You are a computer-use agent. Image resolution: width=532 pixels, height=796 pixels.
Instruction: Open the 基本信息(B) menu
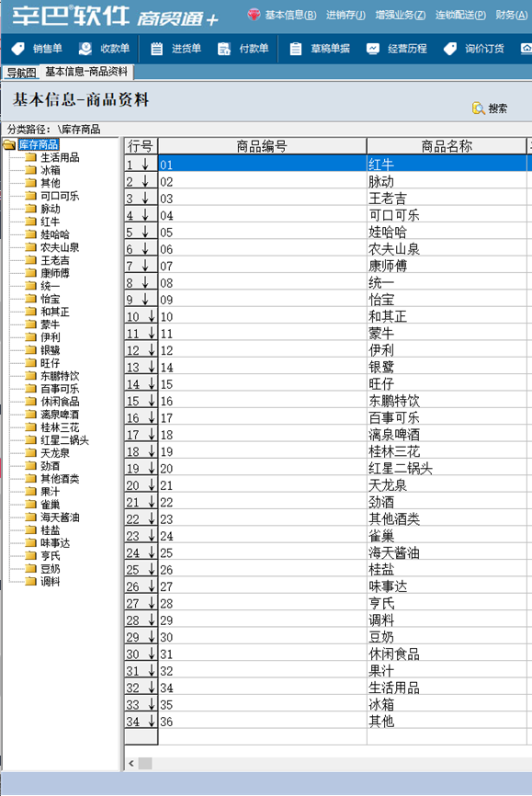click(290, 16)
